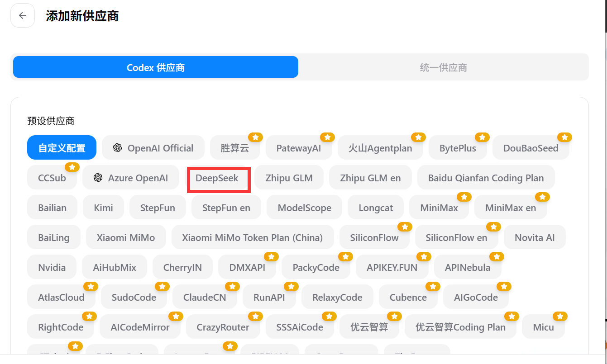Select Baidu Qianfan Coding Plan
Viewport: 607px width, 364px height.
(x=486, y=177)
